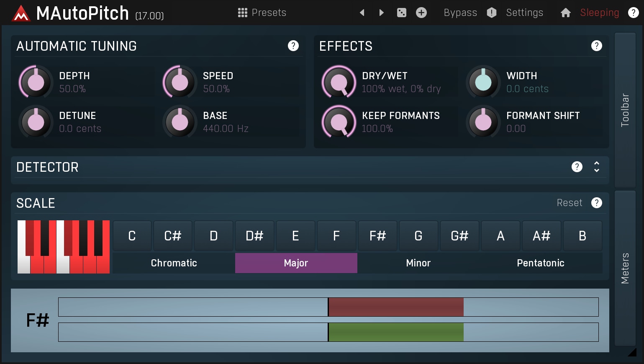Click the MeldaProduction logo icon

[21, 13]
